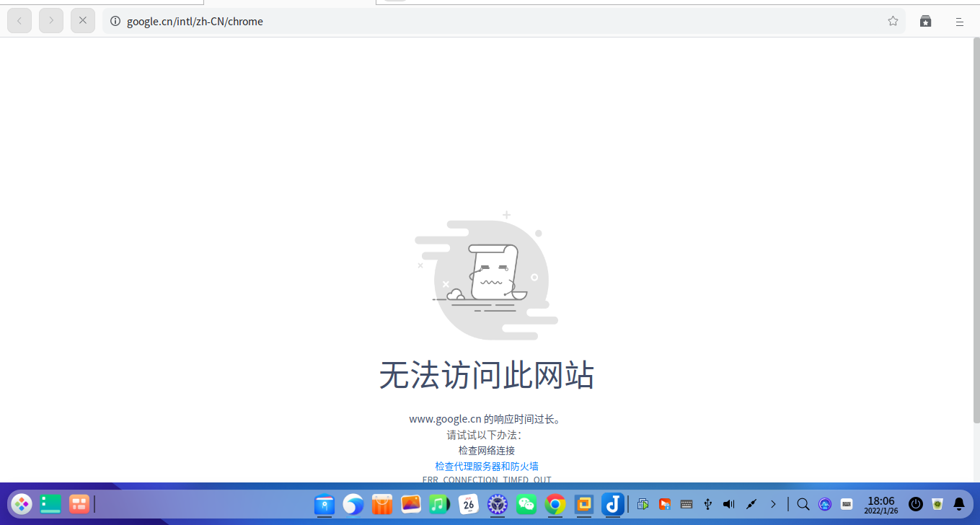Open the volume control in the tray
Viewport: 980px width, 525px height.
pyautogui.click(x=729, y=504)
